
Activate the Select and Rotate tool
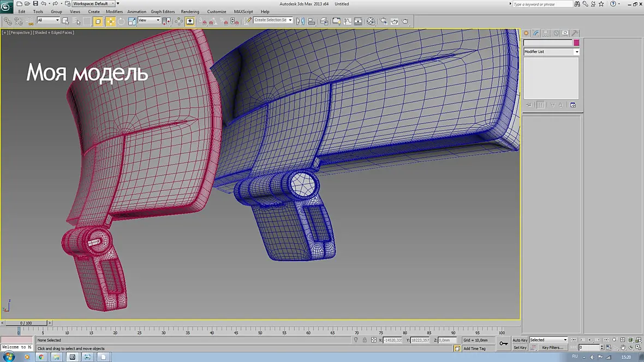pos(121,21)
